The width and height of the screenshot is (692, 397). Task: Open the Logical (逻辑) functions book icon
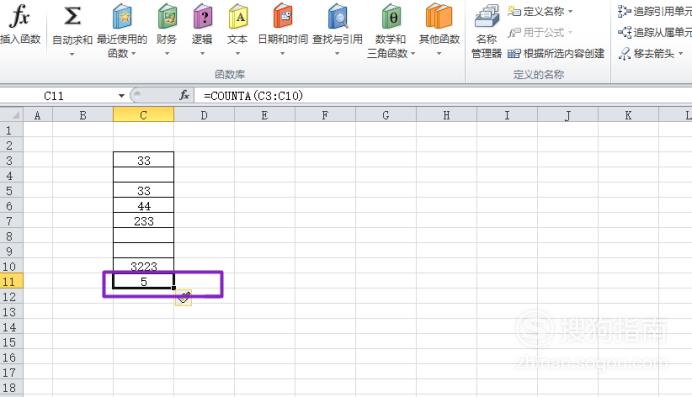(202, 17)
